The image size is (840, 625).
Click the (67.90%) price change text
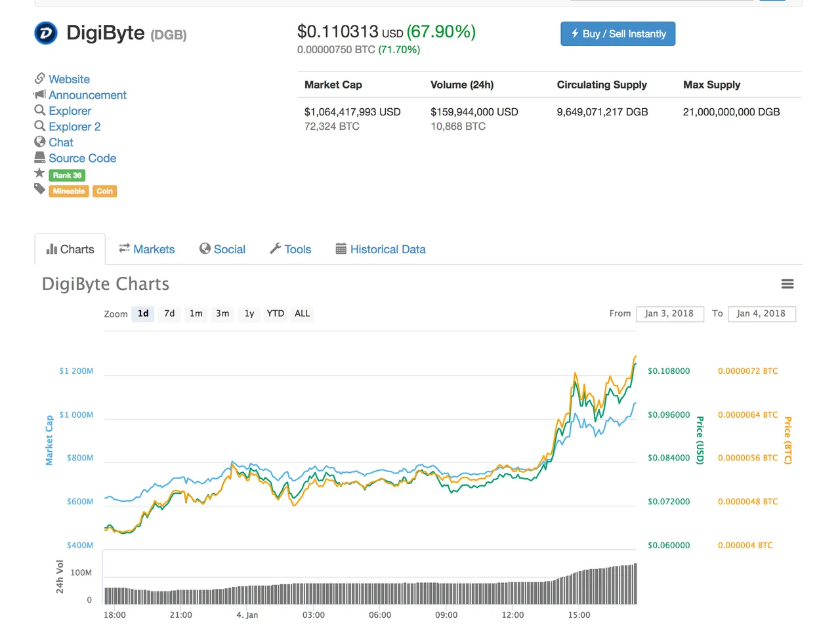tap(441, 31)
